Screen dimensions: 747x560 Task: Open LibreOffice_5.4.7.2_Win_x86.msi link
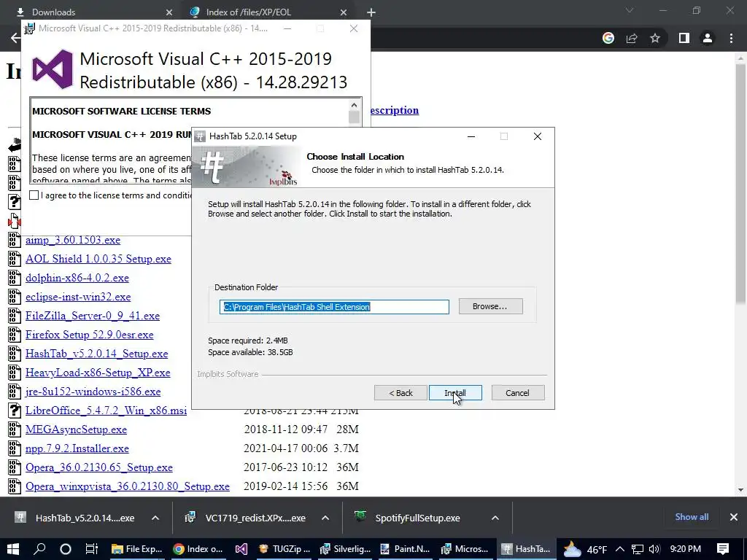107,411
